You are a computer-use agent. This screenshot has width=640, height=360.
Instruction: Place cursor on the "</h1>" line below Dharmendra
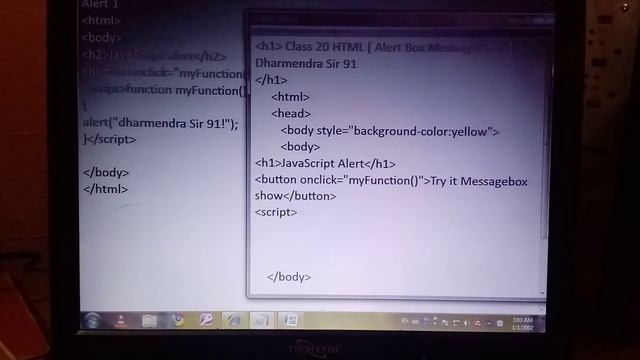[271, 80]
